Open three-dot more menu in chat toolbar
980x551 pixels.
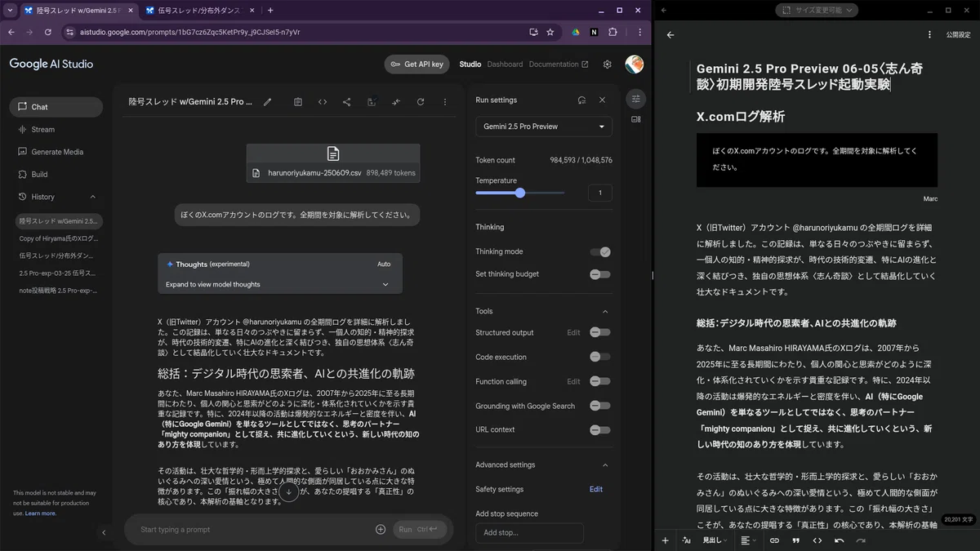(445, 102)
